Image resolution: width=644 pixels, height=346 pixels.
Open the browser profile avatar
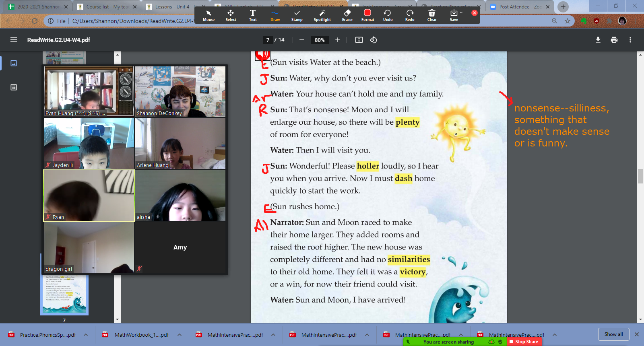[x=622, y=21]
